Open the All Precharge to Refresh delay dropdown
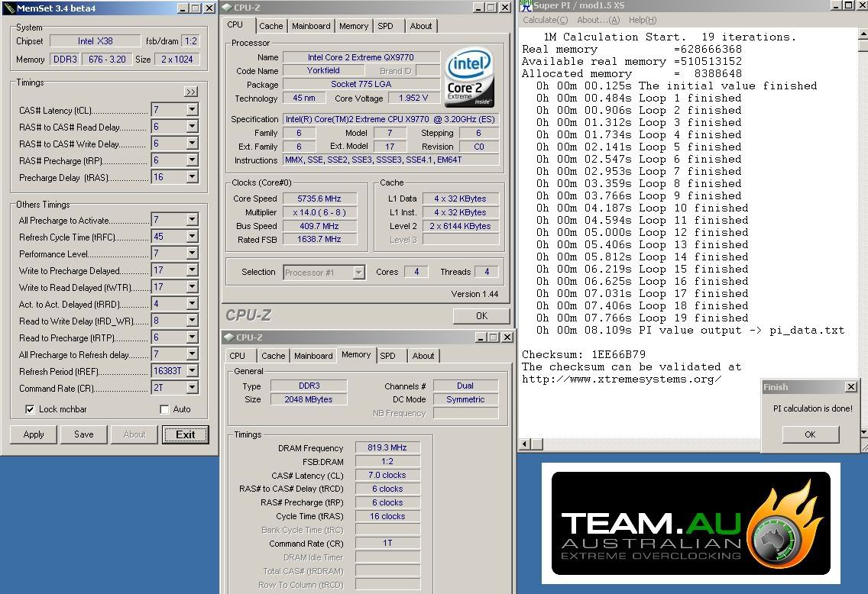Viewport: 868px width, 594px height. 192,354
